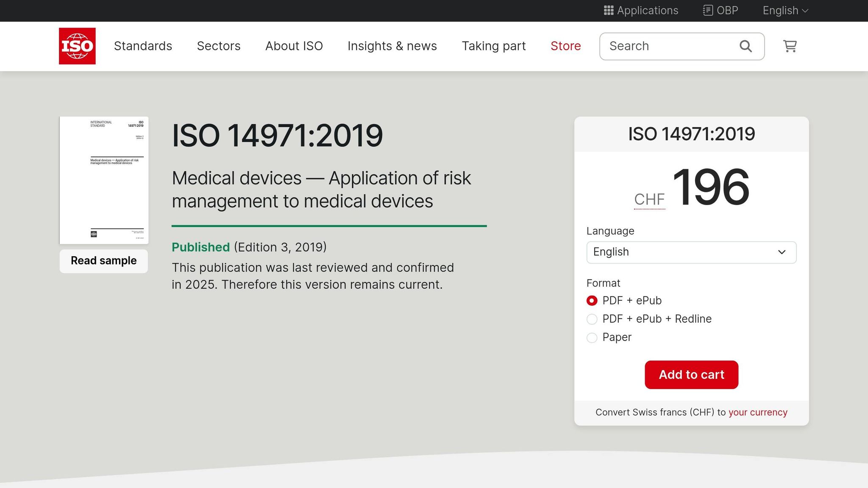Open the 'your currency' conversion link
868x488 pixels.
tap(758, 412)
